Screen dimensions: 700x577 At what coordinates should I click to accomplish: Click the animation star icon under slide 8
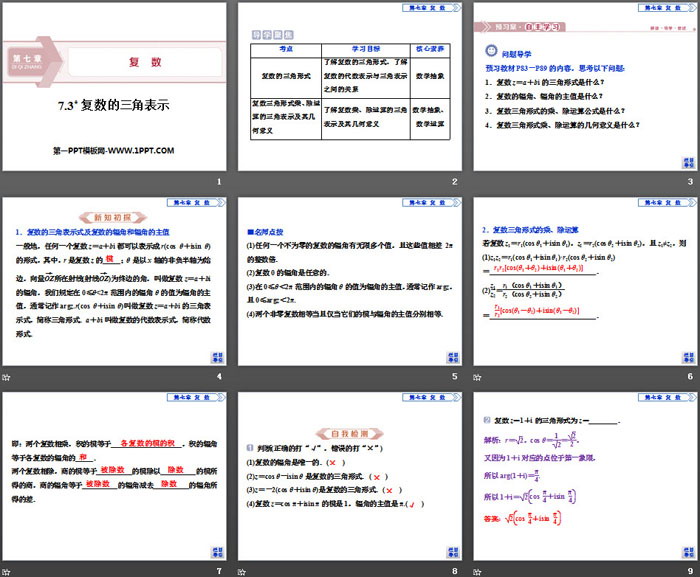(241, 571)
